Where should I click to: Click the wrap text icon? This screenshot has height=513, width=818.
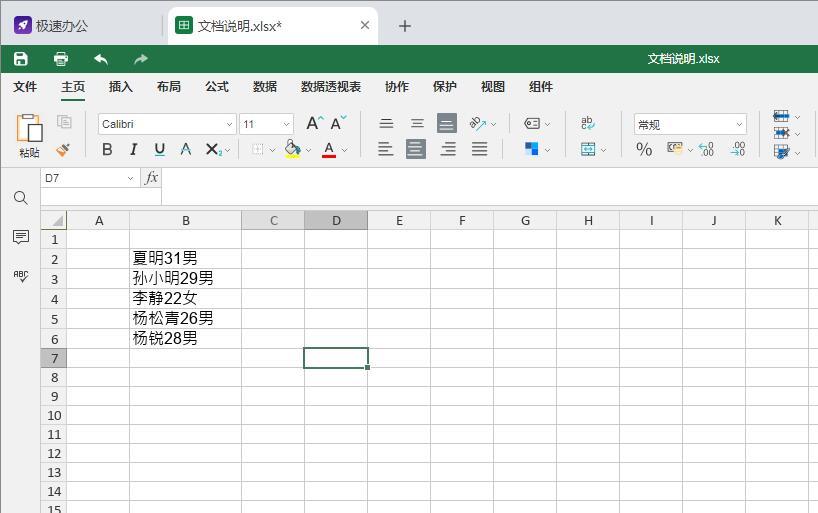(x=587, y=123)
